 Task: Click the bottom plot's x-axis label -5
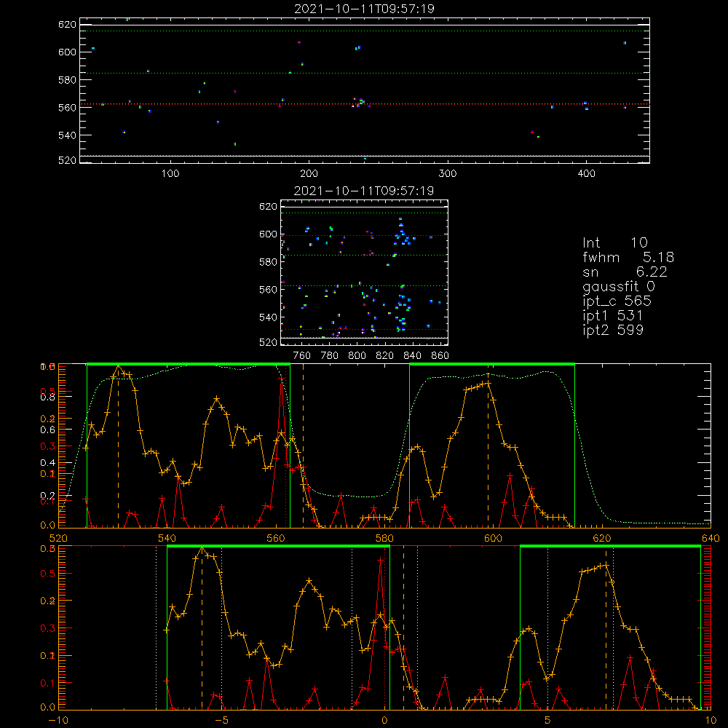[x=222, y=720]
